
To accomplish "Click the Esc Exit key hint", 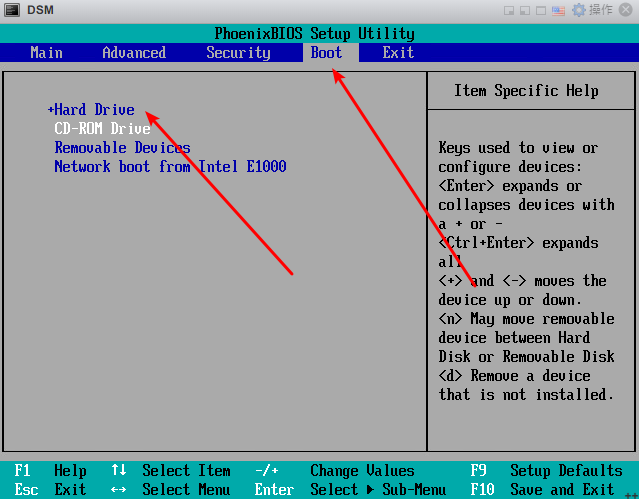I will click(51, 489).
